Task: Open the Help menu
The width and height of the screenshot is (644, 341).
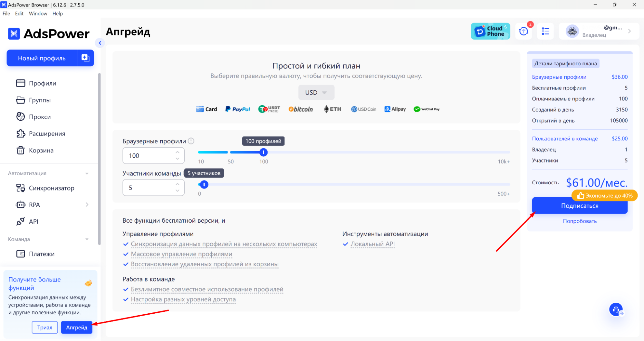Action: point(57,14)
